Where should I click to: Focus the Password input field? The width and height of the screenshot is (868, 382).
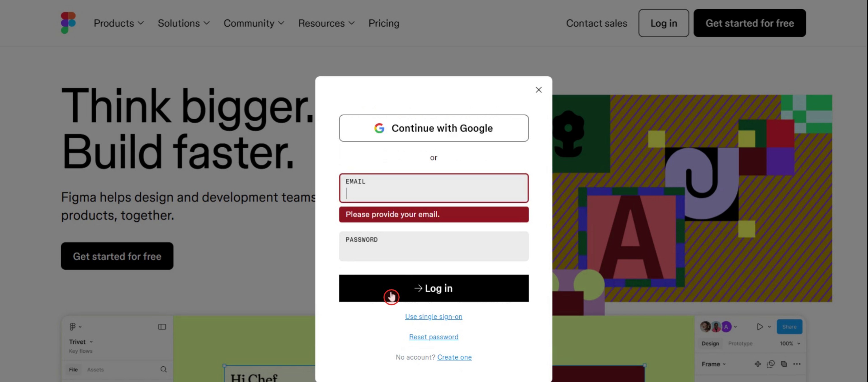(x=434, y=246)
